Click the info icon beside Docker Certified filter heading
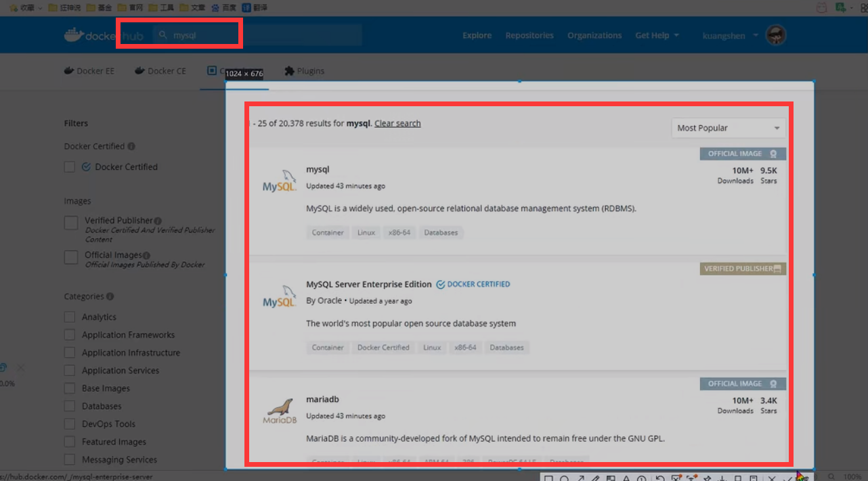Screen dimensions: 868x481 pos(131,146)
